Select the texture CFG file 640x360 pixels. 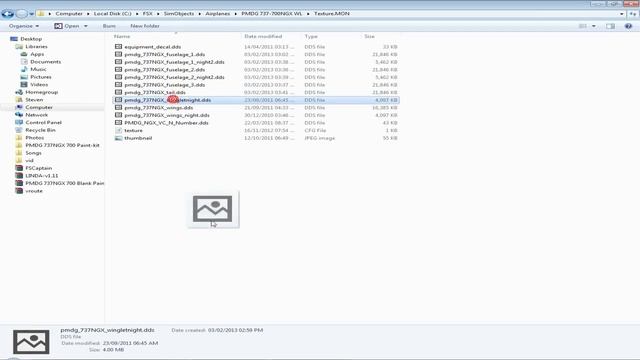coord(256,131)
